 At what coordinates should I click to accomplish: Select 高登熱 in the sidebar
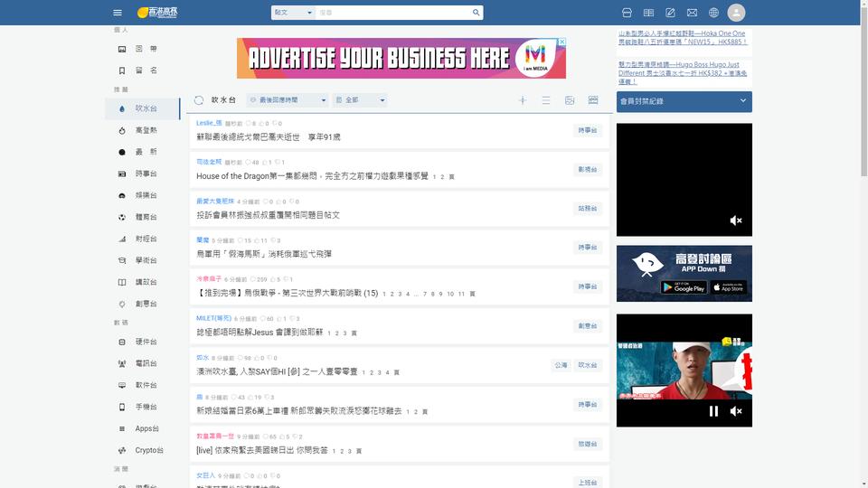point(142,130)
